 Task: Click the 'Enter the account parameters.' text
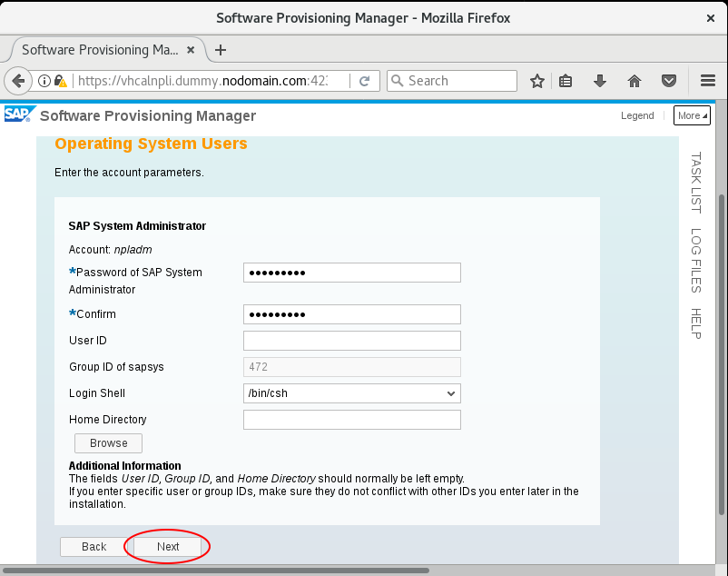click(x=129, y=173)
